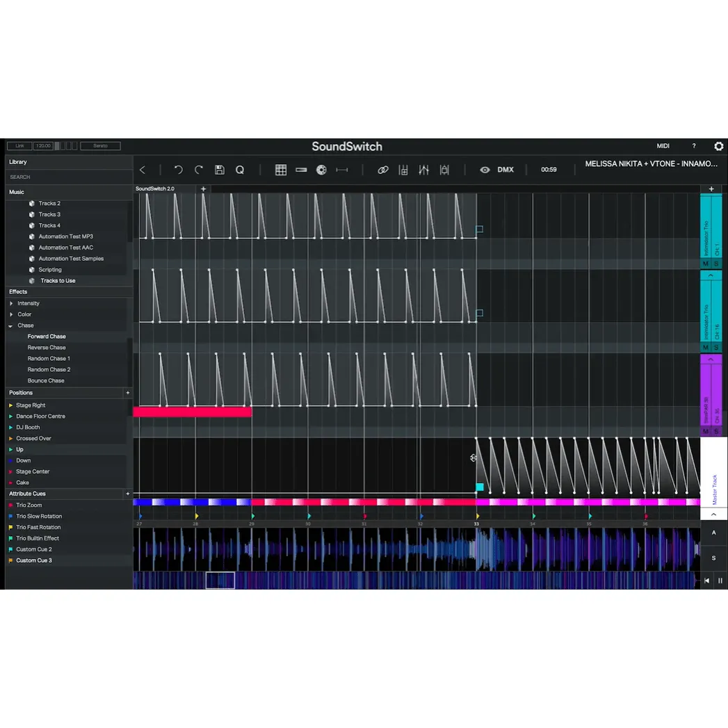Click the length span icon in the toolbar

coord(342,170)
